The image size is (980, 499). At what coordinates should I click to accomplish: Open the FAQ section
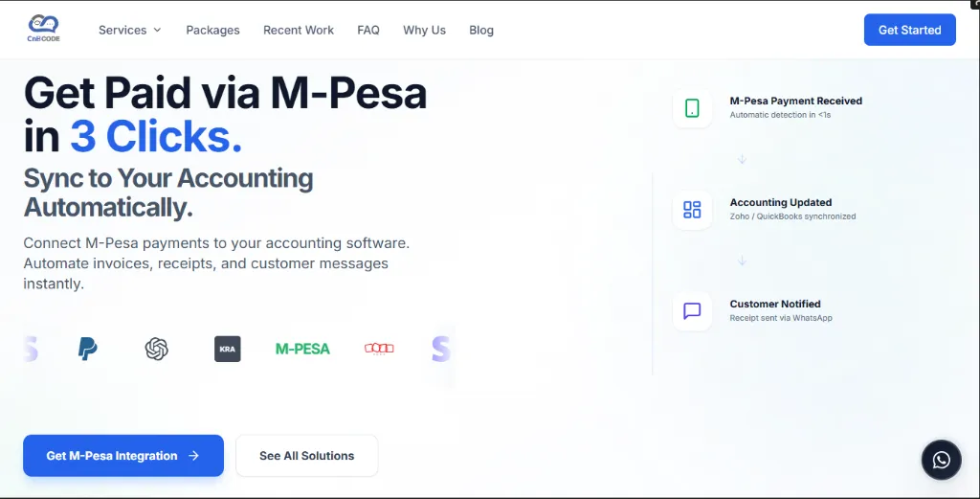pyautogui.click(x=368, y=30)
